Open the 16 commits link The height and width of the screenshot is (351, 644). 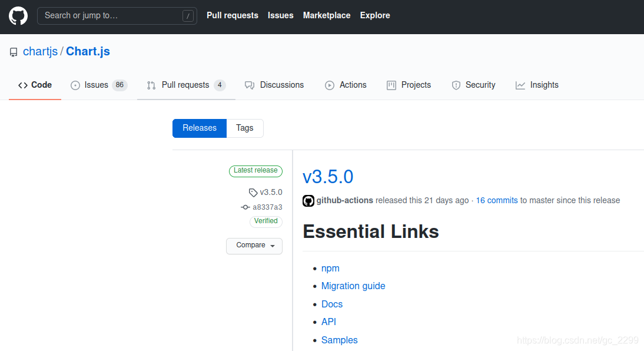[x=497, y=201]
